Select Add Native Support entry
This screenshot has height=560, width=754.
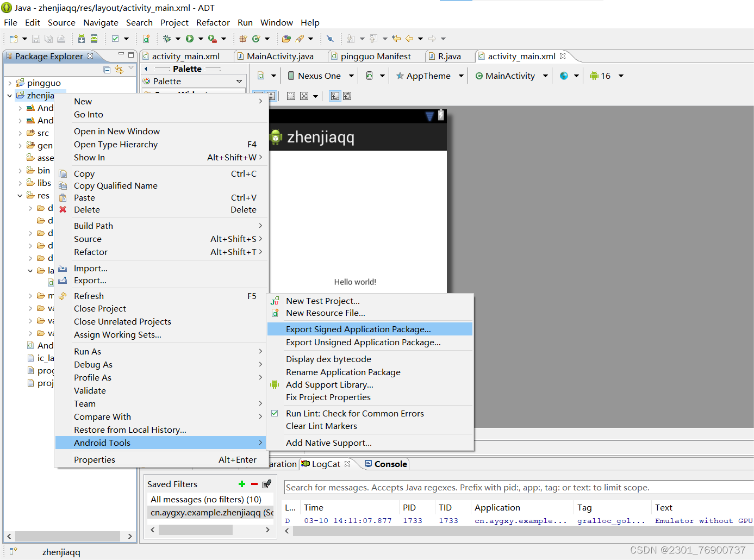coord(370,443)
